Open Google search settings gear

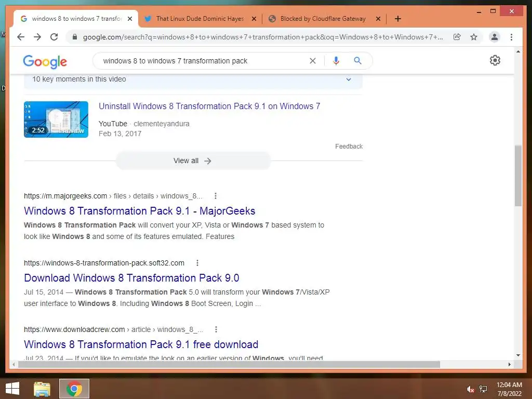coord(495,60)
